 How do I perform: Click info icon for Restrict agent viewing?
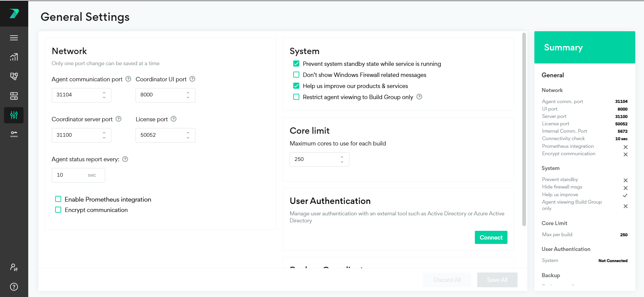pyautogui.click(x=419, y=97)
